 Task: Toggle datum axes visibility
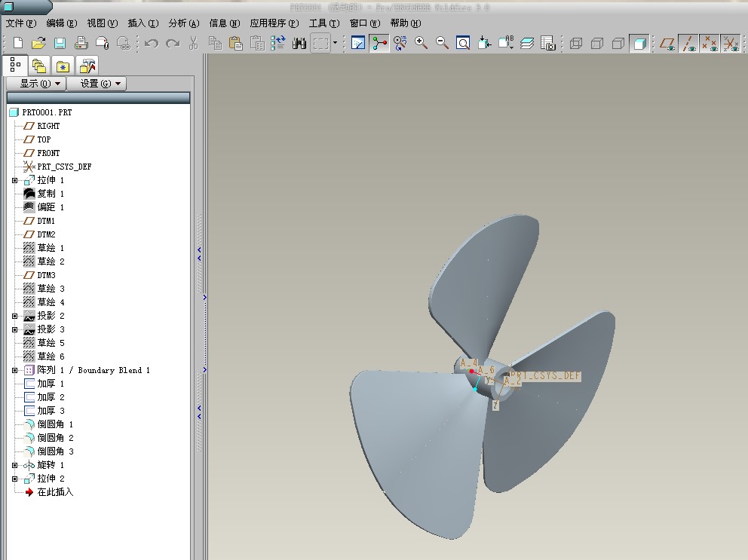(x=688, y=44)
